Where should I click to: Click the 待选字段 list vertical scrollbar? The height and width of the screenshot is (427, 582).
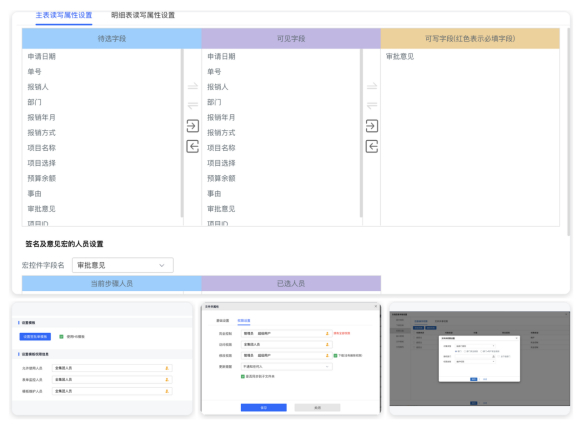(x=182, y=133)
